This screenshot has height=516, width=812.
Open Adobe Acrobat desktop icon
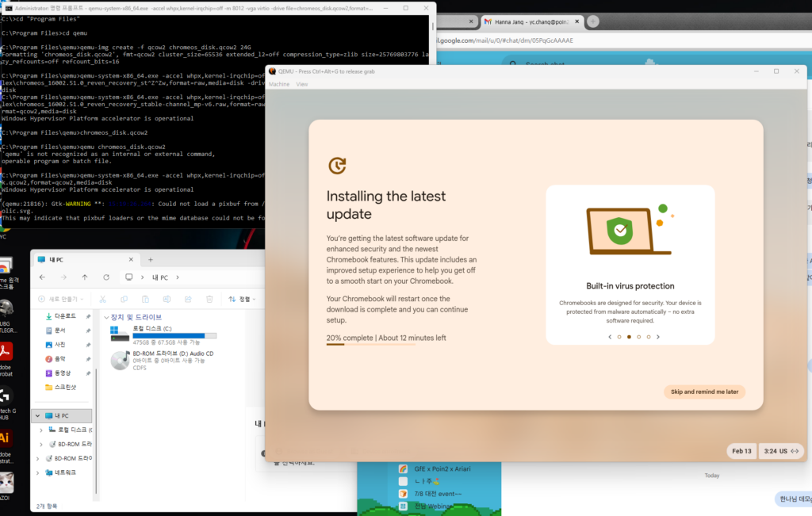[x=6, y=352]
